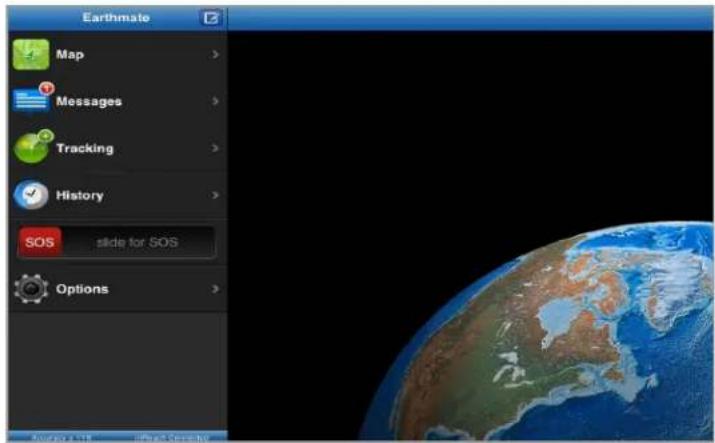Click the 'slide for SOS' track
The image size is (715, 443).
point(117,242)
